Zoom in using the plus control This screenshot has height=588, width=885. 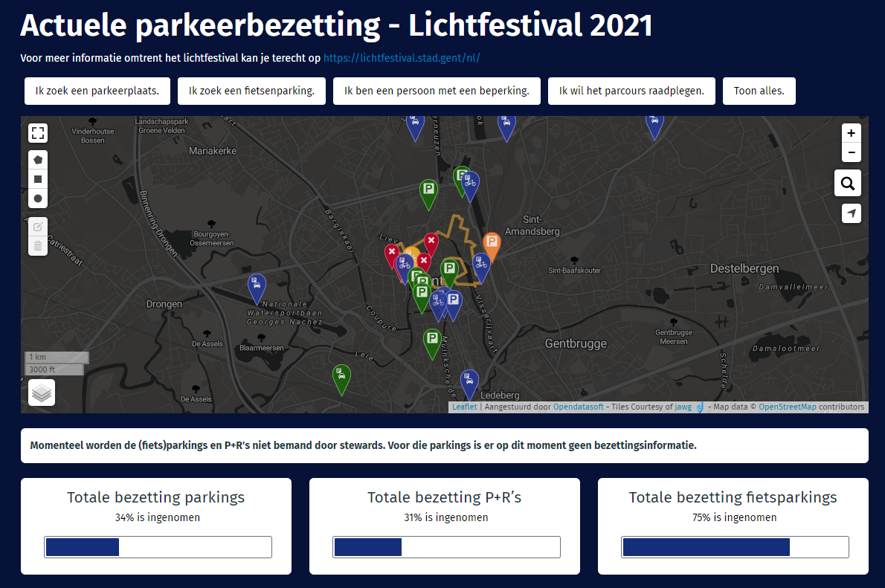(x=851, y=133)
